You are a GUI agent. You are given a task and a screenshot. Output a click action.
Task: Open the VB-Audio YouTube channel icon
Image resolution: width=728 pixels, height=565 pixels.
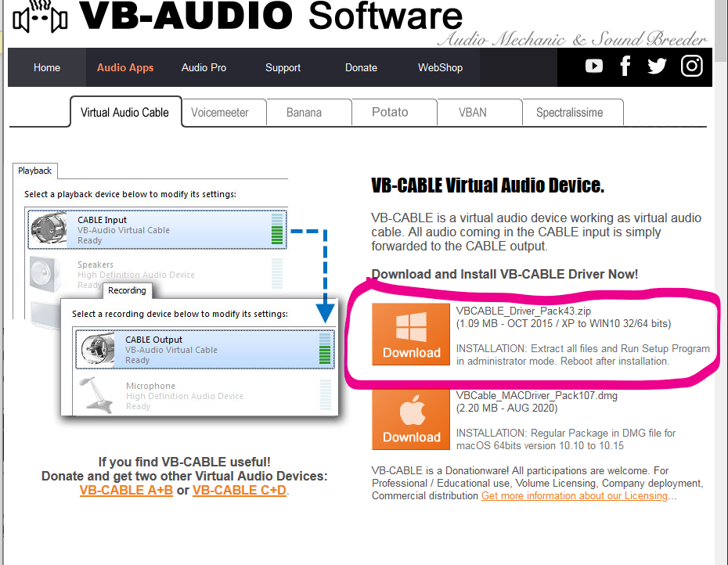(594, 66)
